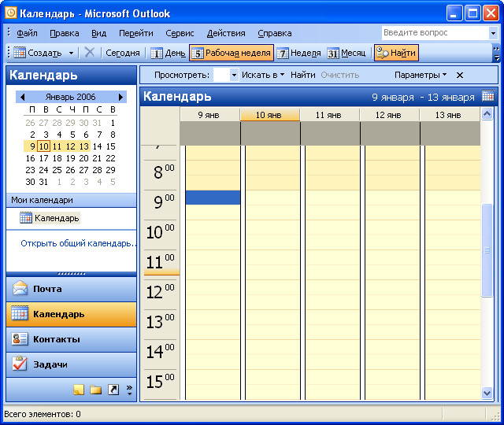Switch to Неделя view
This screenshot has width=504, height=425.
point(299,53)
